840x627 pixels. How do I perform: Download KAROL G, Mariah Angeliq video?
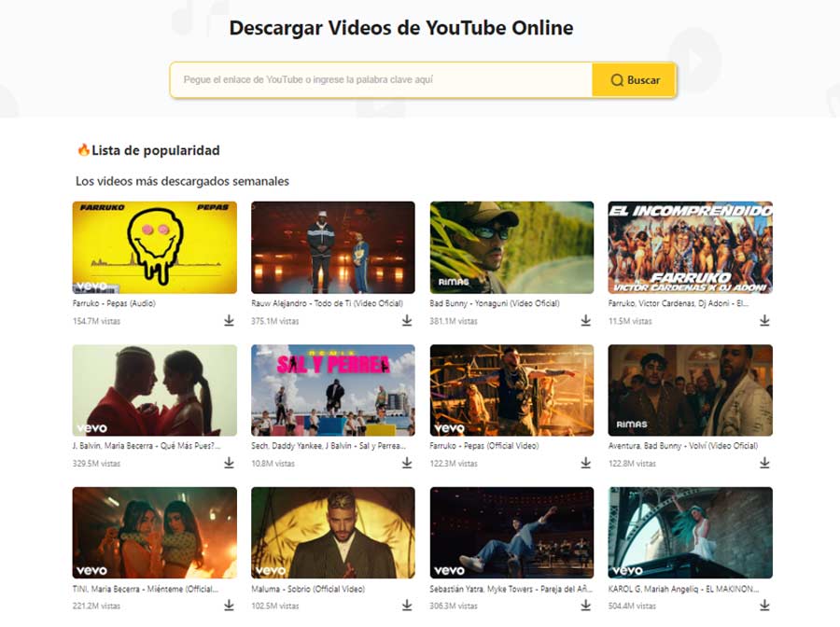coord(764,605)
